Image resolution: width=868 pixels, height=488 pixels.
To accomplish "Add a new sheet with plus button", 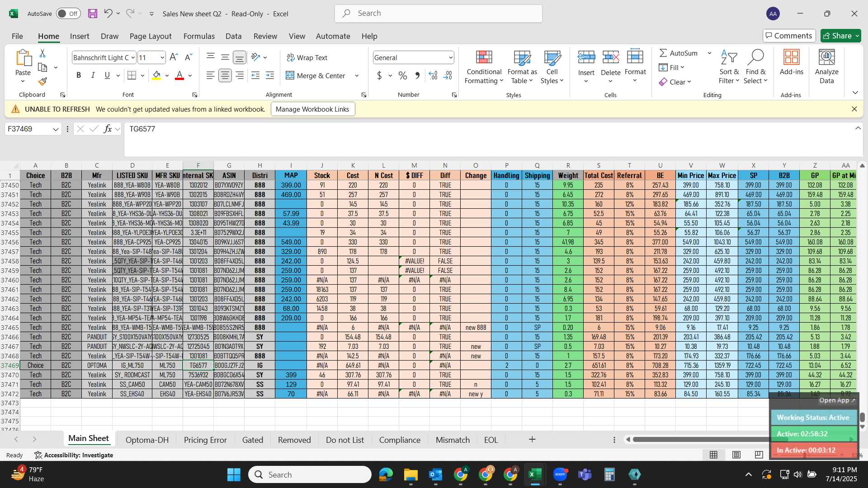I will coord(532,439).
